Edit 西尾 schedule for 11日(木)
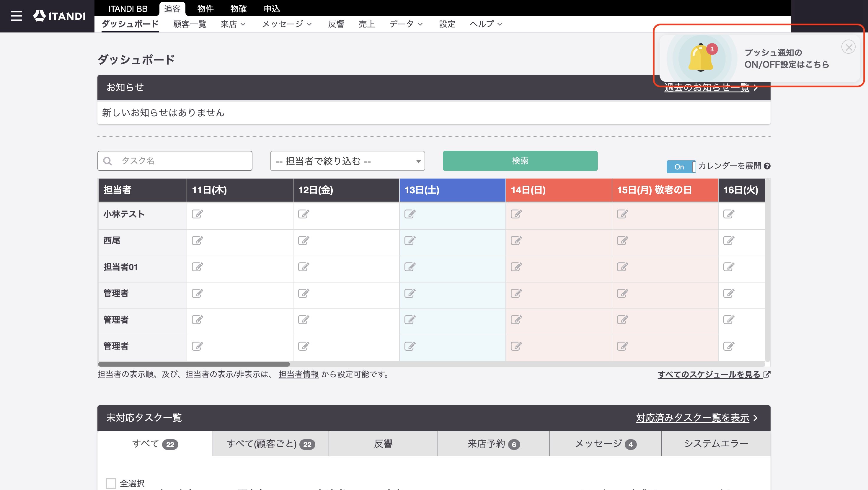Viewport: 868px width, 490px height. (x=198, y=241)
